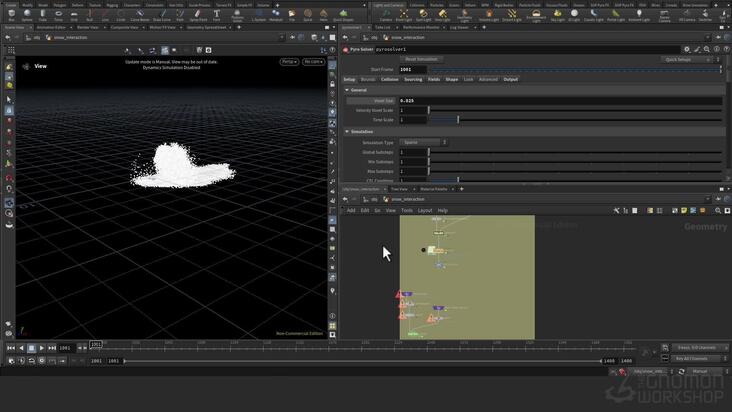The image size is (732, 412).
Task: Select the Environment Light shelf tool
Action: 536,15
